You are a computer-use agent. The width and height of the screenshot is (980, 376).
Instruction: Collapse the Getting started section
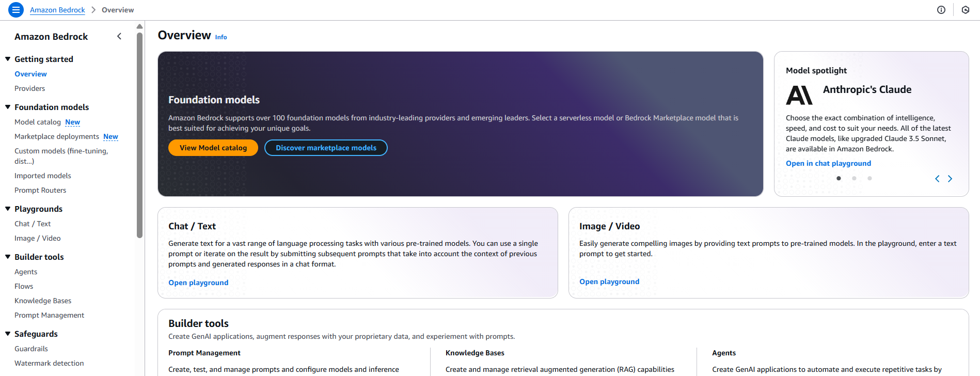pos(8,59)
